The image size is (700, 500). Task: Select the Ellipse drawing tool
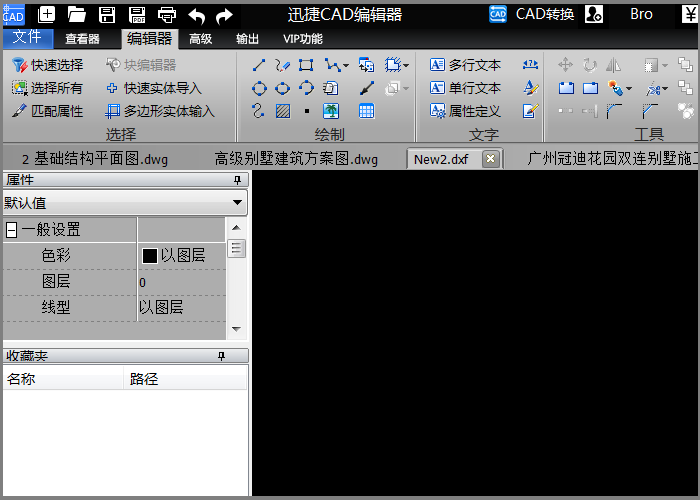tap(283, 88)
